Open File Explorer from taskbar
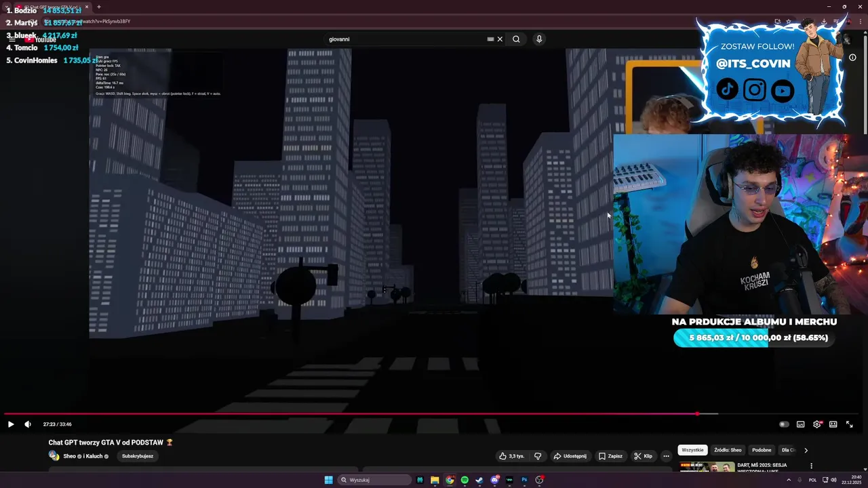The width and height of the screenshot is (868, 488). pyautogui.click(x=435, y=480)
